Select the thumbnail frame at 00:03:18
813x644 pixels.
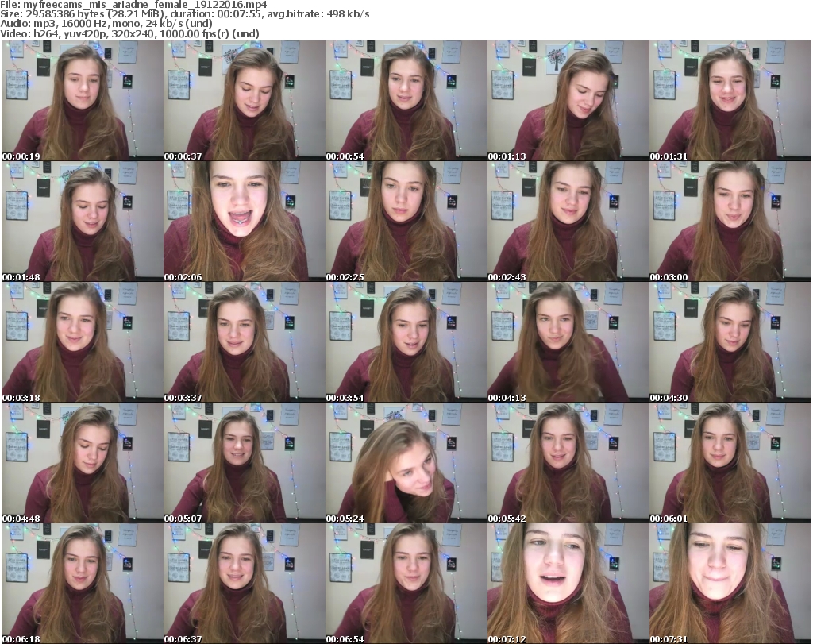point(82,342)
